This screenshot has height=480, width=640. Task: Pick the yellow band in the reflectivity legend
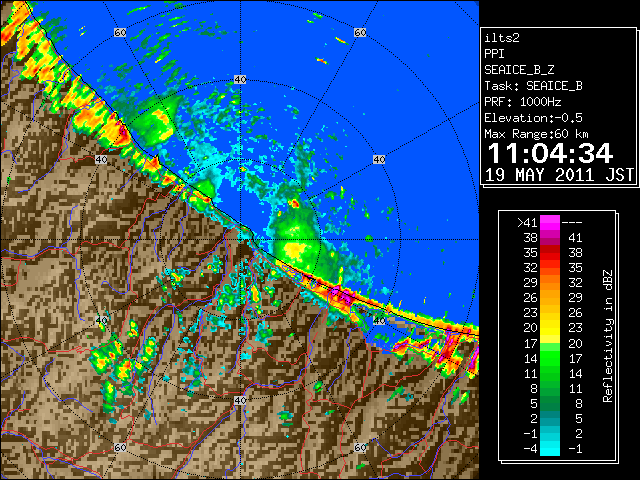[550, 328]
